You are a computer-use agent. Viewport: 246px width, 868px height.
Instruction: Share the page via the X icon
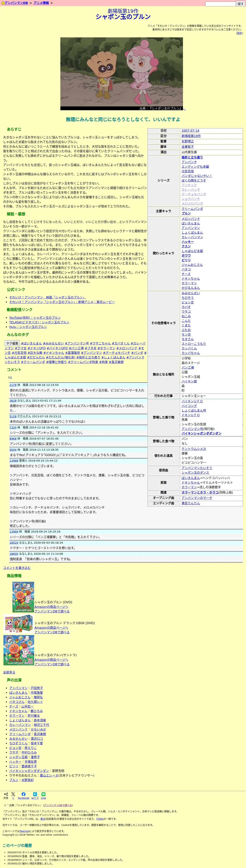click(x=13, y=794)
